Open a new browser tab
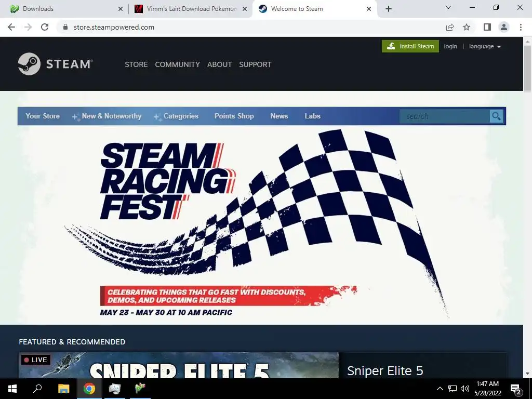The width and height of the screenshot is (532, 399). click(x=389, y=9)
